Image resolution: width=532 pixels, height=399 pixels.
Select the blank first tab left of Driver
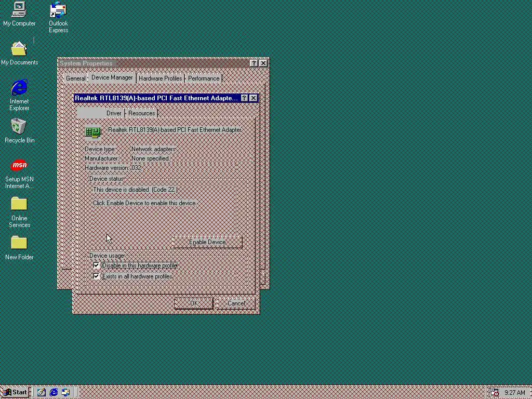90,113
